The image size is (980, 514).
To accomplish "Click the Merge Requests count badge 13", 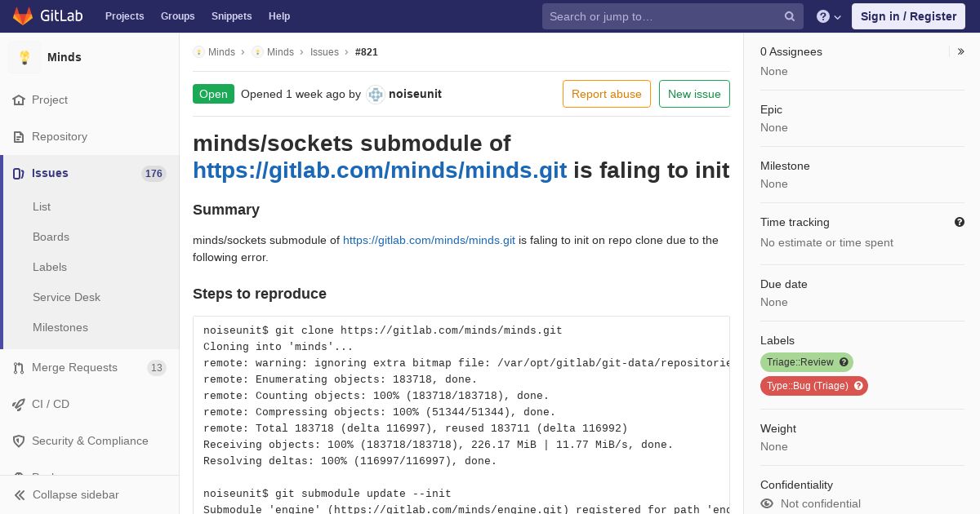I will point(157,368).
